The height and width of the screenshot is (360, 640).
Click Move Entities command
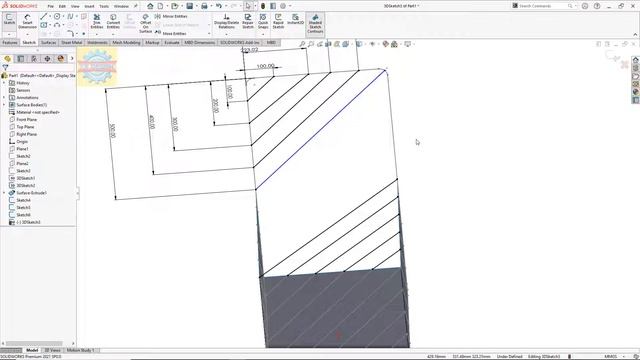coord(171,33)
